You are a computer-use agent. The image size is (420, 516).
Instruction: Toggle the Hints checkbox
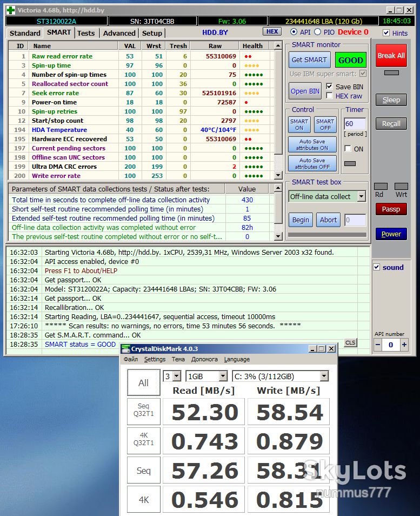[386, 33]
